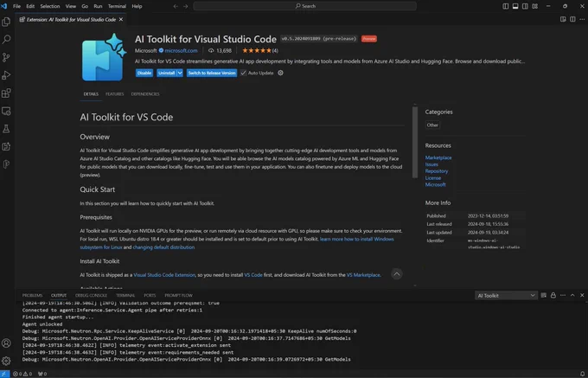Click the Uninstall button
This screenshot has width=588, height=378.
(167, 73)
